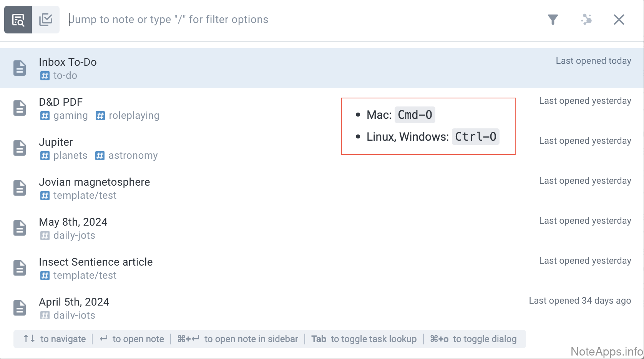Click the astronomy tag on Jupiter

[133, 156]
